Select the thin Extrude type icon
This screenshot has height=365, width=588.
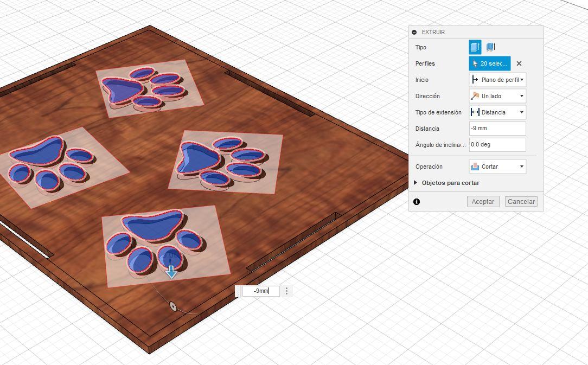(x=491, y=47)
